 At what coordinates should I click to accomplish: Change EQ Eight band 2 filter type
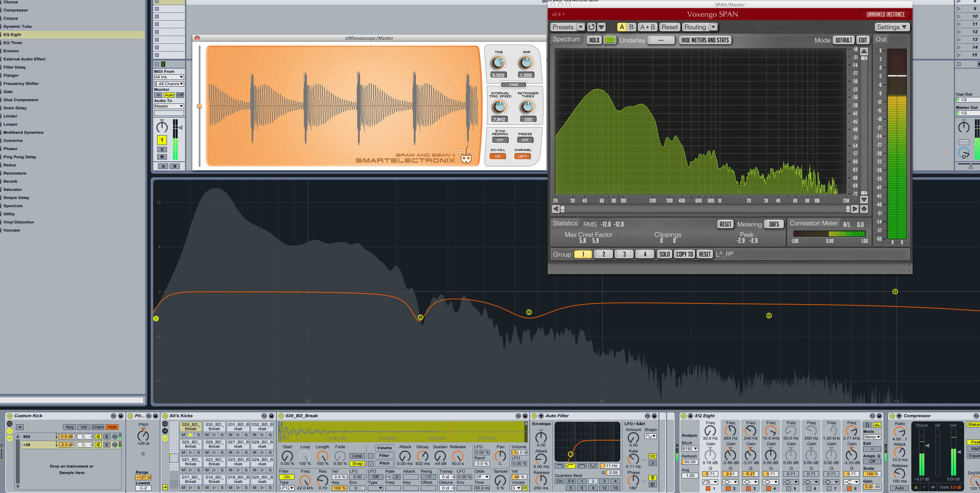click(730, 482)
